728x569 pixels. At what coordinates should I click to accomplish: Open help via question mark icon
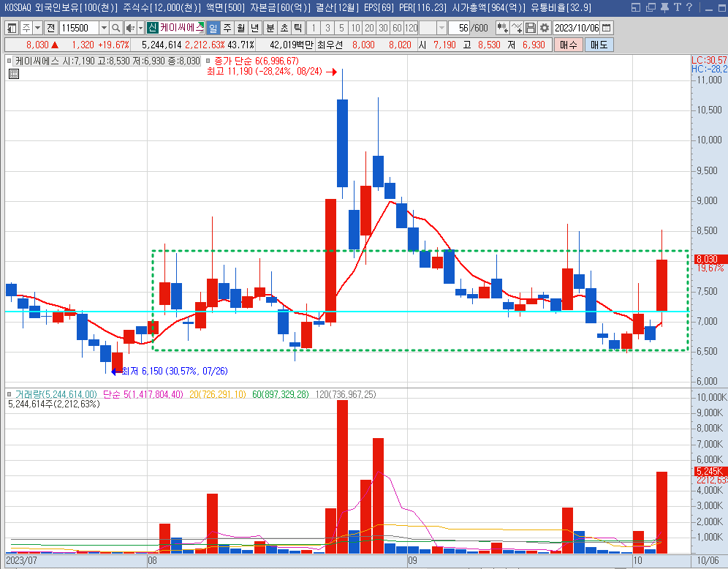click(x=689, y=7)
